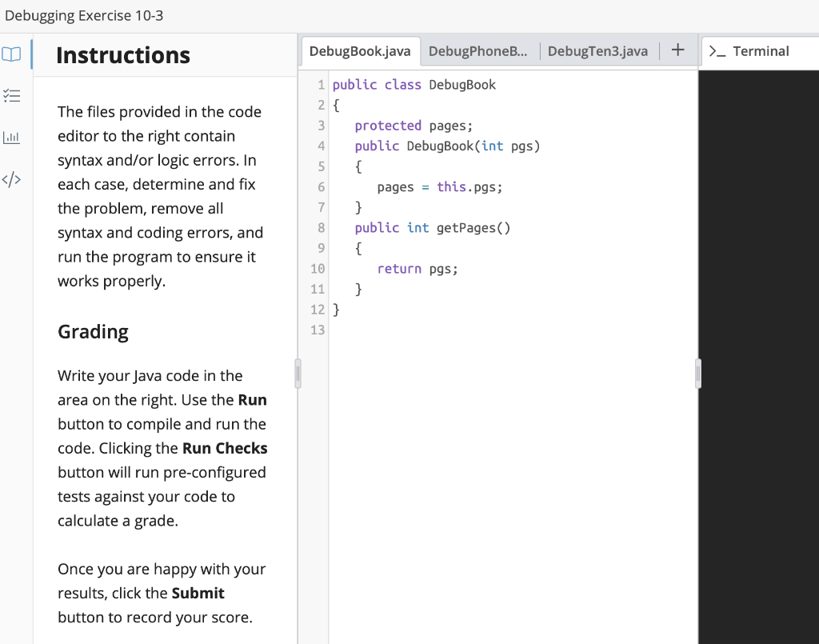
Task: Click the Debugging Exercise 10-3 title
Action: [85, 14]
